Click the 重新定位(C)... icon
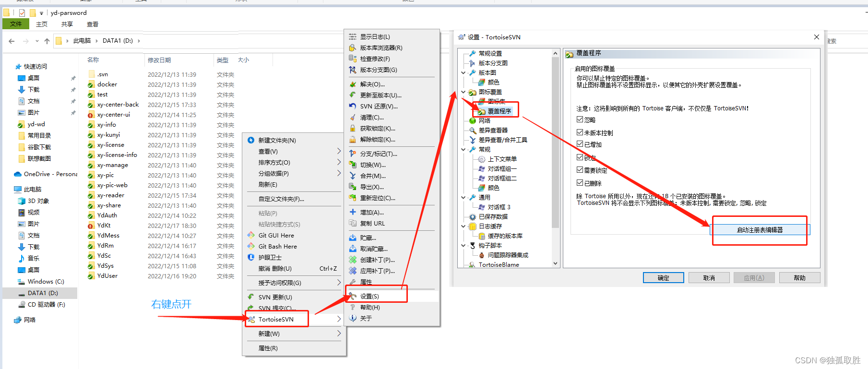 pyautogui.click(x=353, y=198)
